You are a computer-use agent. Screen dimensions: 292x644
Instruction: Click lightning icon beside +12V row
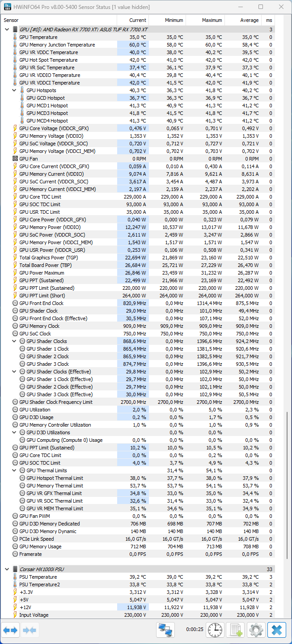click(15, 607)
